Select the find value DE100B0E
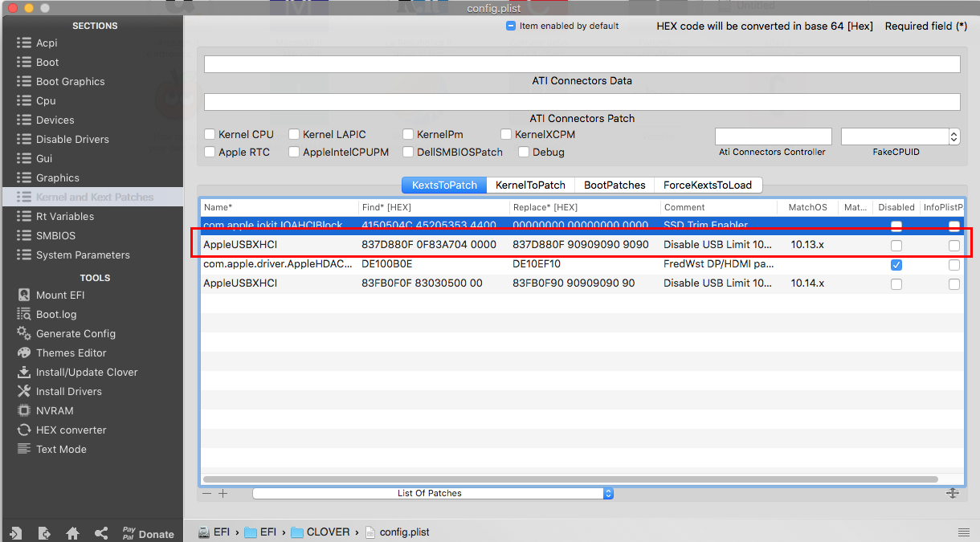 click(387, 264)
